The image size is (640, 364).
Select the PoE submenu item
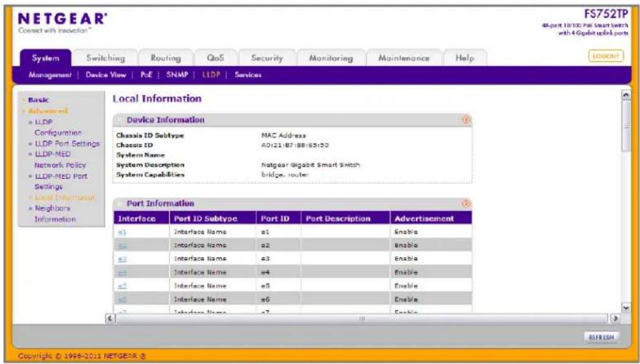click(146, 74)
